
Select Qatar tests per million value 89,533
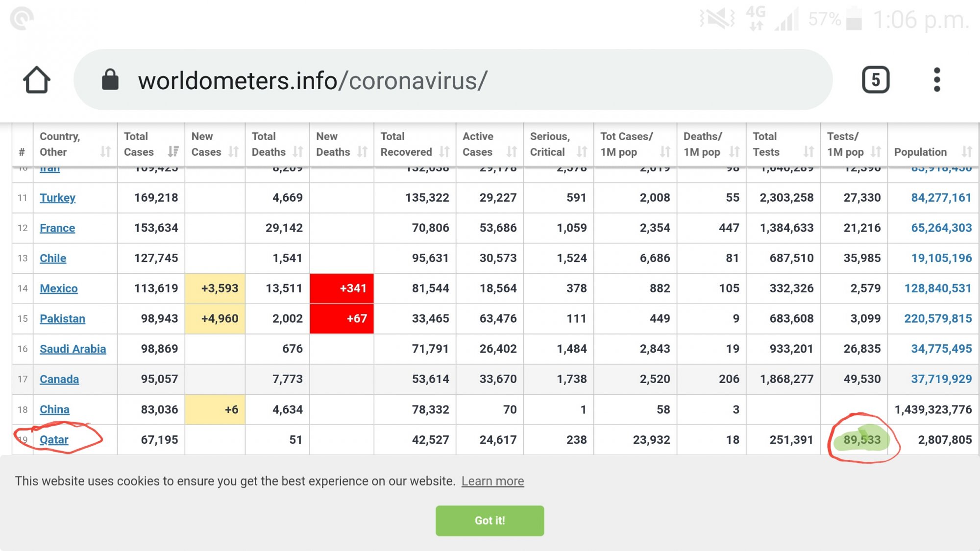coord(862,440)
